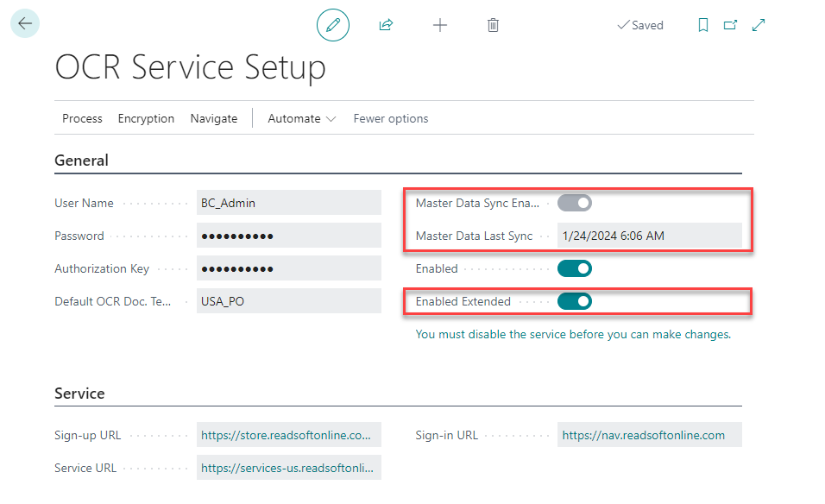Click the plus icon to create new
Viewport: 825px width, 504px height.
click(440, 25)
